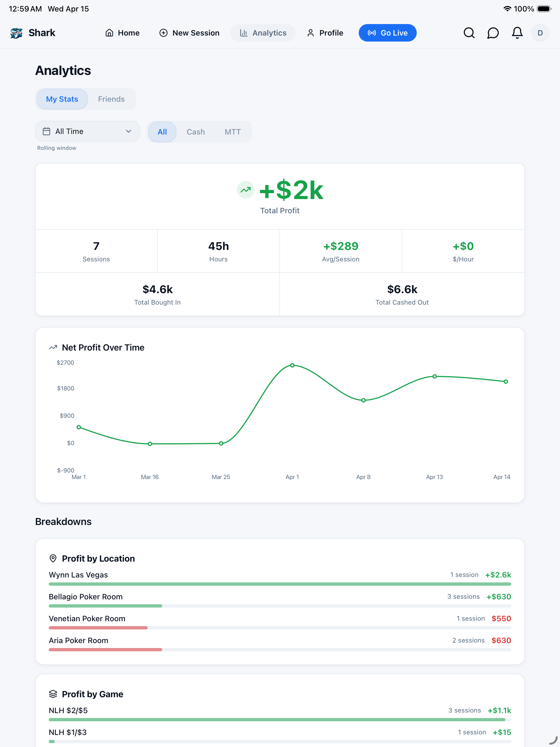Viewport: 560px width, 747px height.
Task: Click the NLH $2/$5 progress bar
Action: (280, 720)
